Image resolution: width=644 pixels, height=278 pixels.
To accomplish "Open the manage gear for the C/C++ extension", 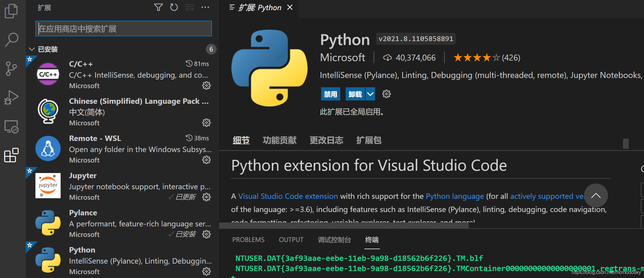I will pyautogui.click(x=206, y=85).
